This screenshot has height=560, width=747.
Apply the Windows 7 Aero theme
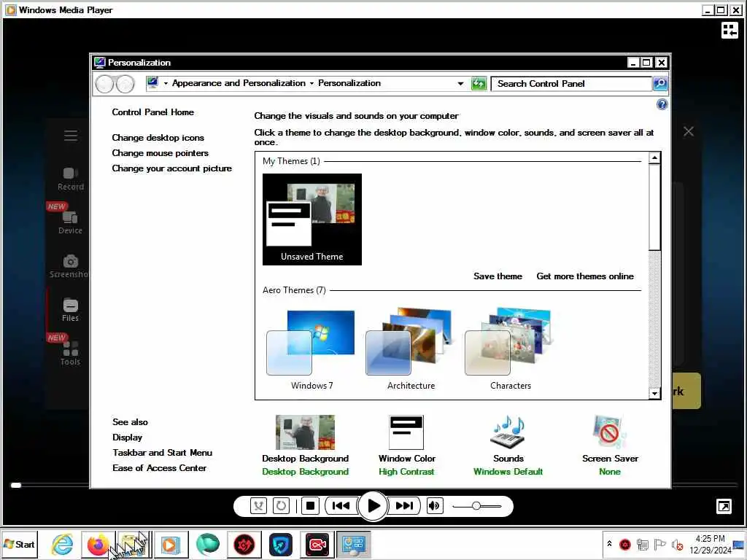[312, 349]
